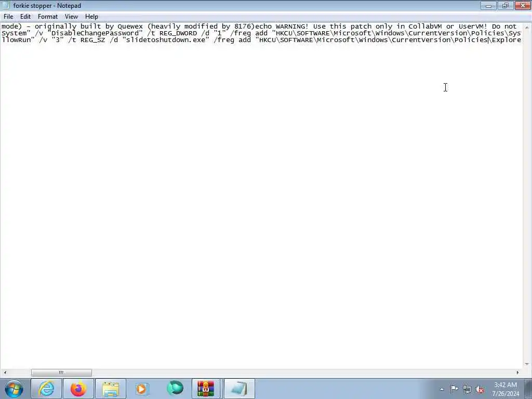Place cursor in word "DisableChangePassword"
This screenshot has width=532, height=399.
click(95, 33)
